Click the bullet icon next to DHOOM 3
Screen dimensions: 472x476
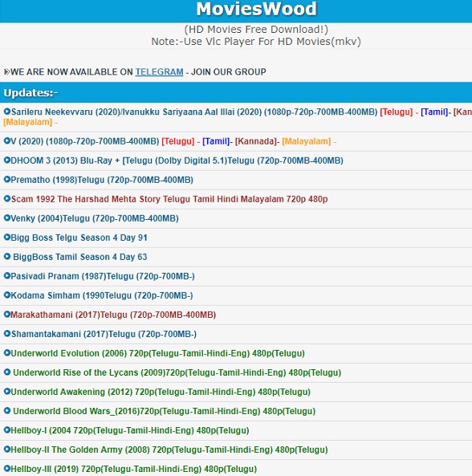7,160
